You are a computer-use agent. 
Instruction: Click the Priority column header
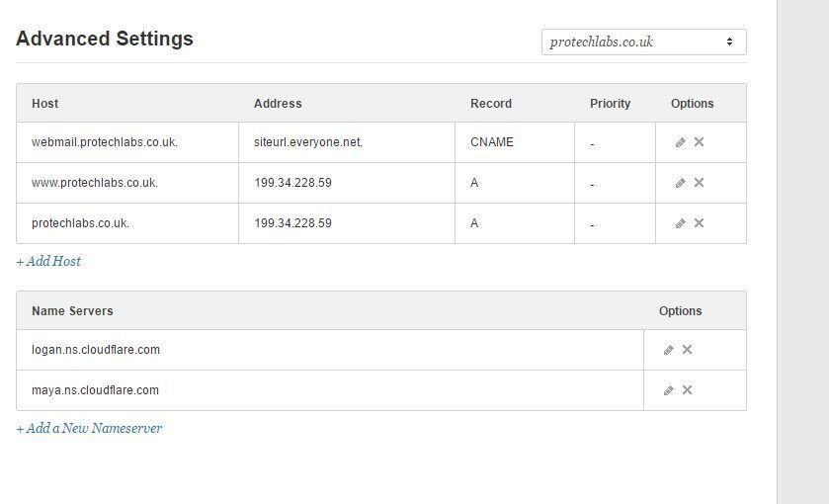(x=610, y=104)
